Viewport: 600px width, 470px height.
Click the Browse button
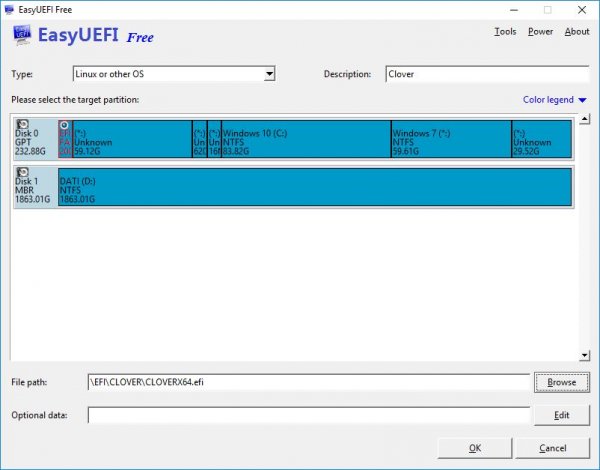562,382
